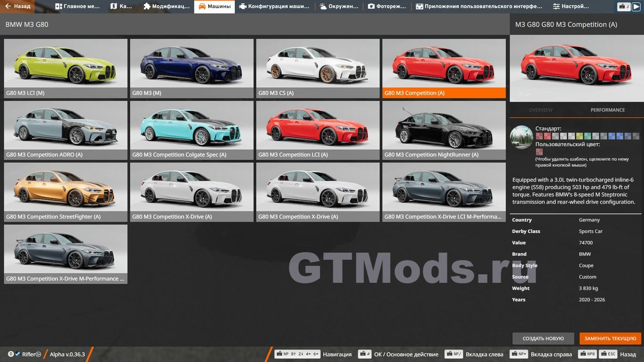Click the Вкладка слева key hint icon
The width and height of the screenshot is (644, 362).
[454, 354]
